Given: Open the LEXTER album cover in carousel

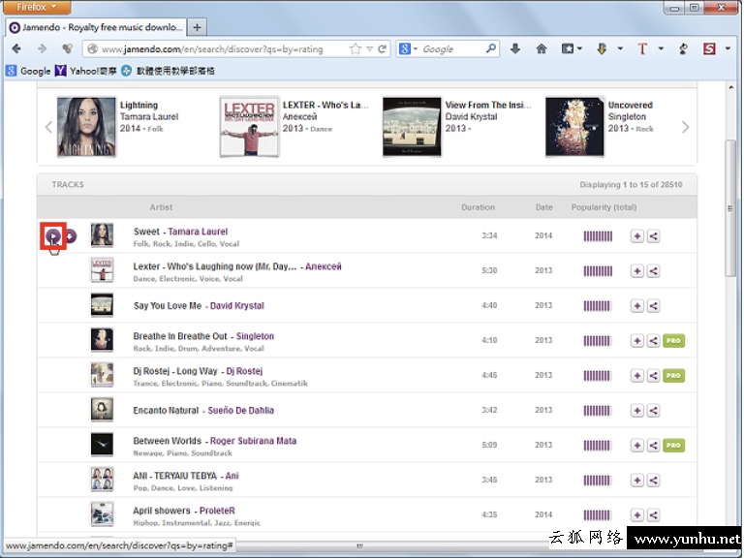Looking at the screenshot, I should pos(249,127).
